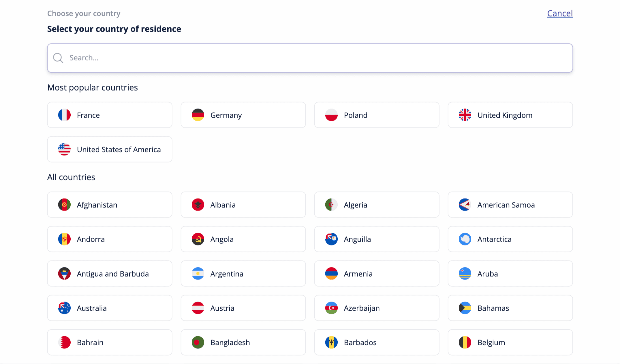The image size is (620, 364).
Task: Click the Barbados flag icon
Action: click(331, 342)
